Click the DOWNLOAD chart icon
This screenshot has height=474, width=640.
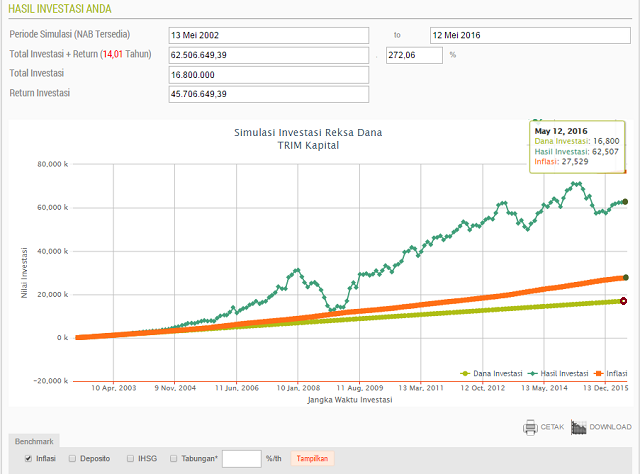click(x=578, y=427)
